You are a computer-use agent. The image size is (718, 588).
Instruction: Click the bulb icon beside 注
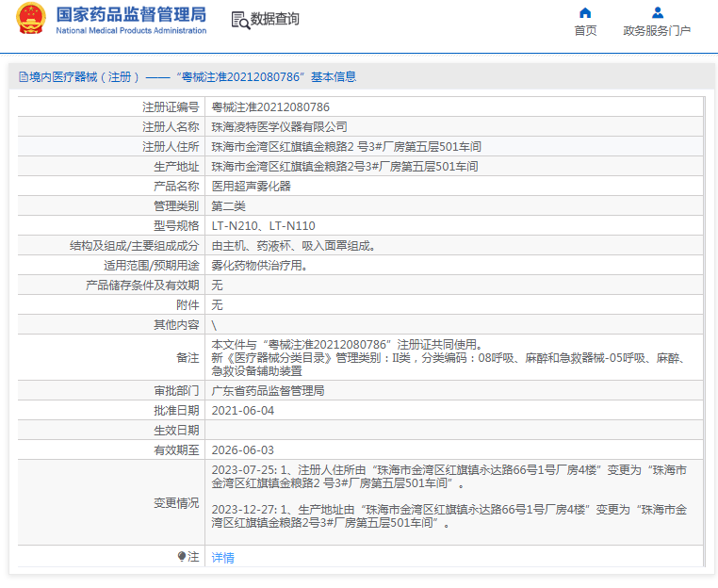pos(181,556)
